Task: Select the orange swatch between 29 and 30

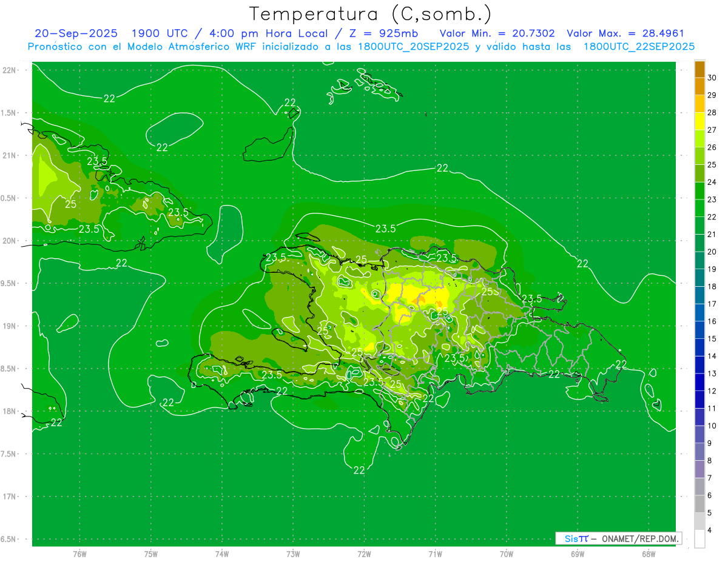Action: [699, 87]
